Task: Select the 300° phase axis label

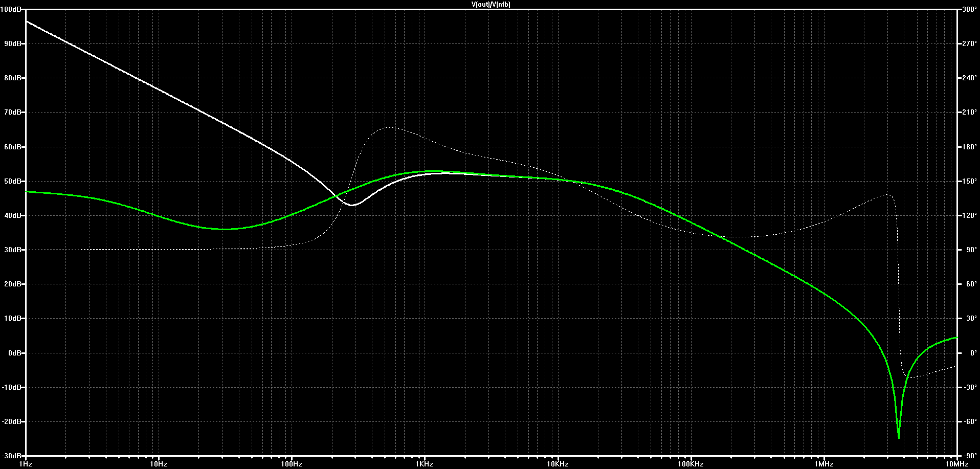Action: [x=969, y=9]
